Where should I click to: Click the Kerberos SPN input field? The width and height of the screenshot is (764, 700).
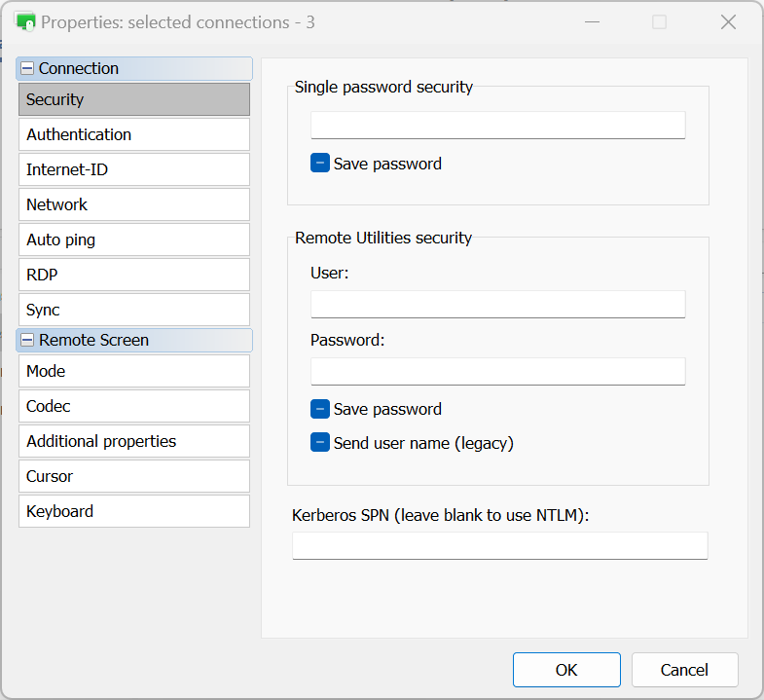(x=499, y=545)
